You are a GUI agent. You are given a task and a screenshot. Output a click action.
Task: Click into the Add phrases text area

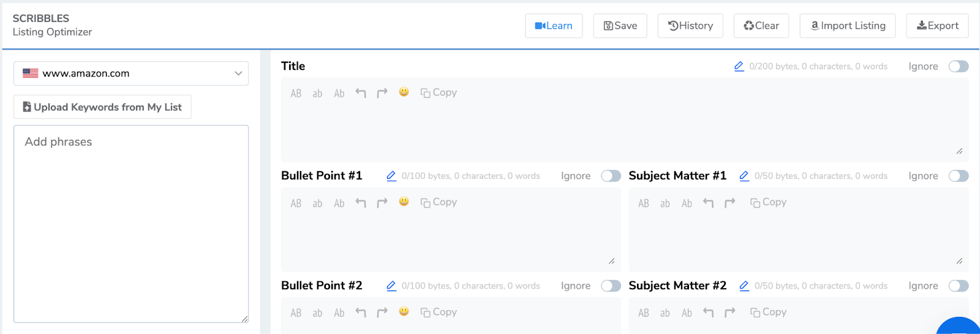point(131,224)
